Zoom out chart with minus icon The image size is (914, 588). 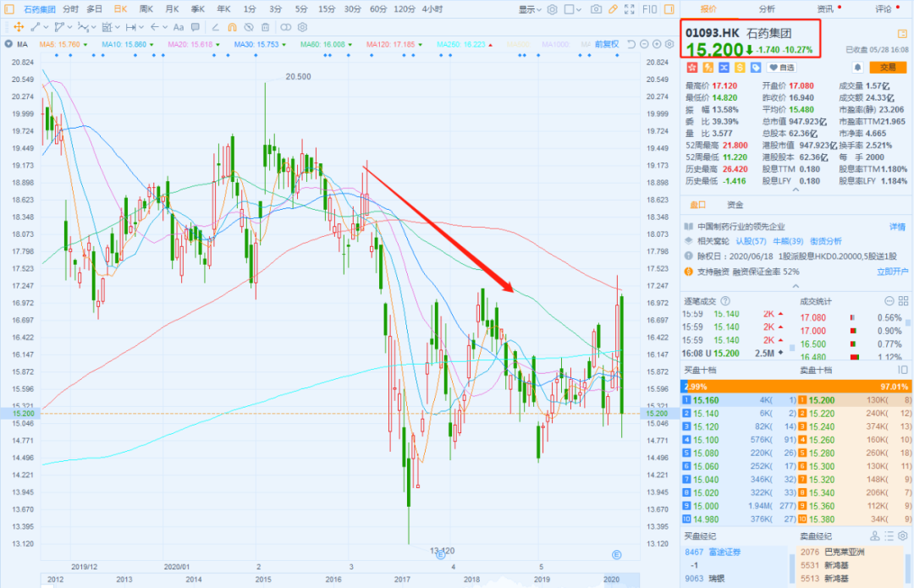(x=644, y=44)
